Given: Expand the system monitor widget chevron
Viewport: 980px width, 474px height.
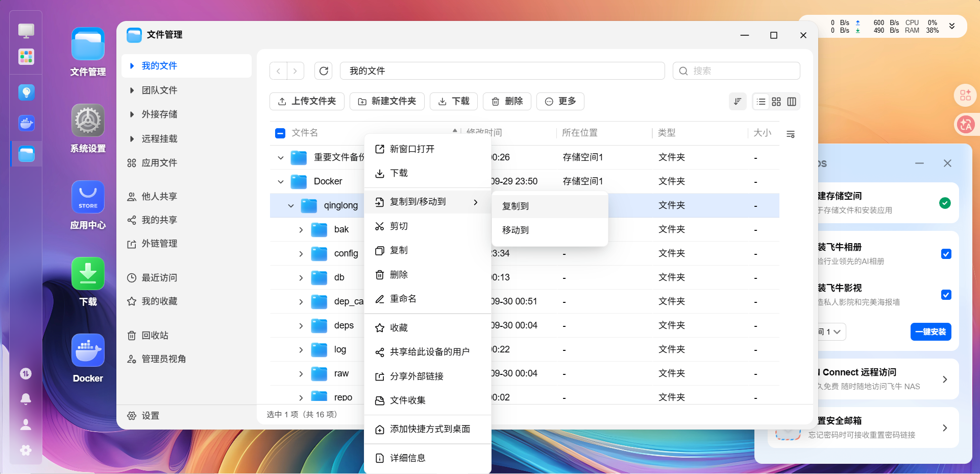Looking at the screenshot, I should (x=952, y=26).
